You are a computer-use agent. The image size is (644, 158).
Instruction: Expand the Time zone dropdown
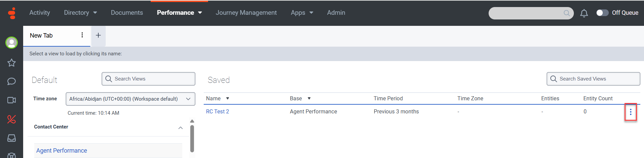130,99
